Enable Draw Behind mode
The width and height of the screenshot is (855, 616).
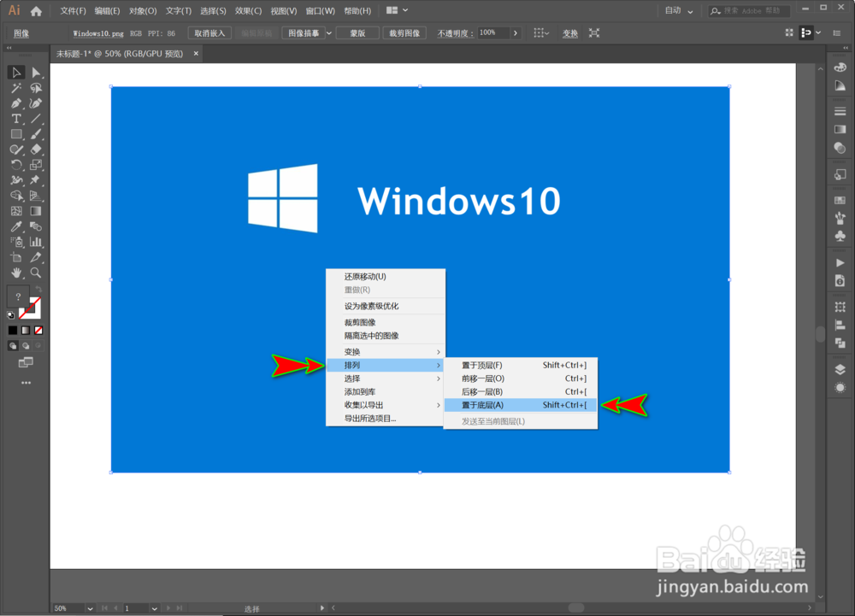[x=26, y=346]
